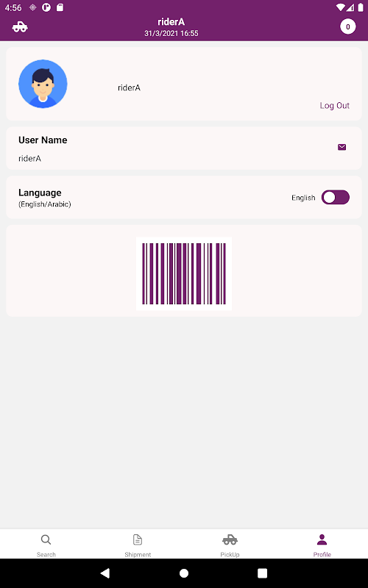The height and width of the screenshot is (588, 368).
Task: Select the User Name card
Action: (x=184, y=148)
